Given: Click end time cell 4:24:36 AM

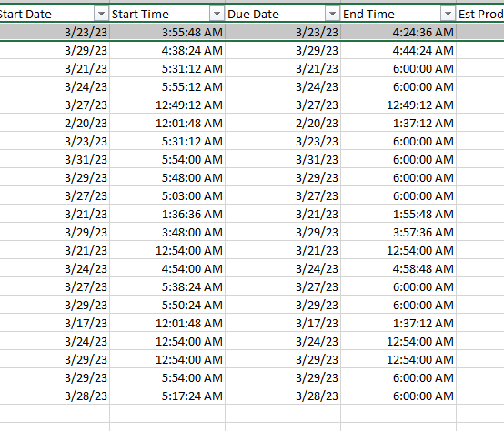Looking at the screenshot, I should tap(398, 32).
